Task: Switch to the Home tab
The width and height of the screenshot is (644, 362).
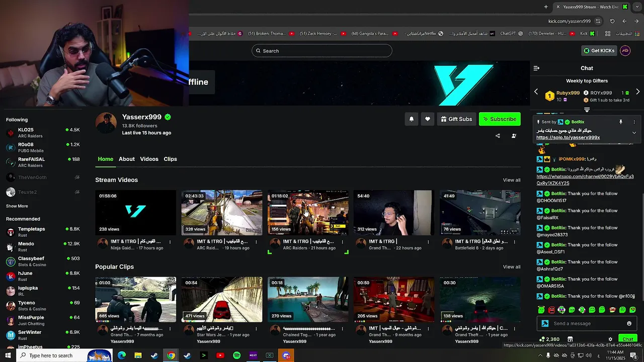Action: click(105, 159)
